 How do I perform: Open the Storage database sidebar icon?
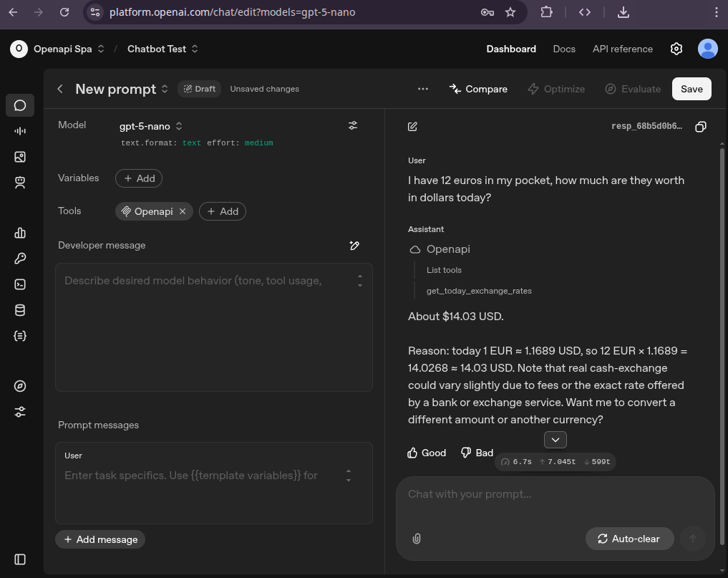click(x=20, y=310)
